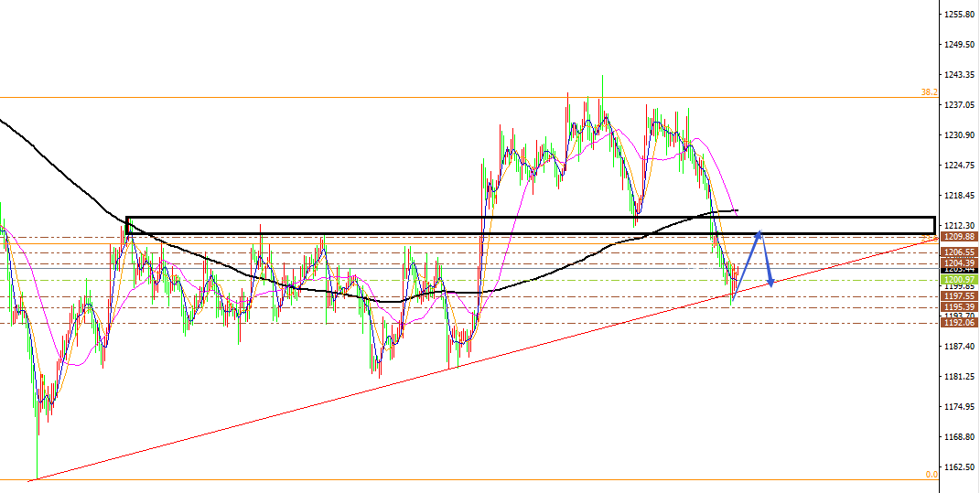Click the 1168.80 price axis label
Screen dimensions: 980x493
pyautogui.click(x=961, y=437)
